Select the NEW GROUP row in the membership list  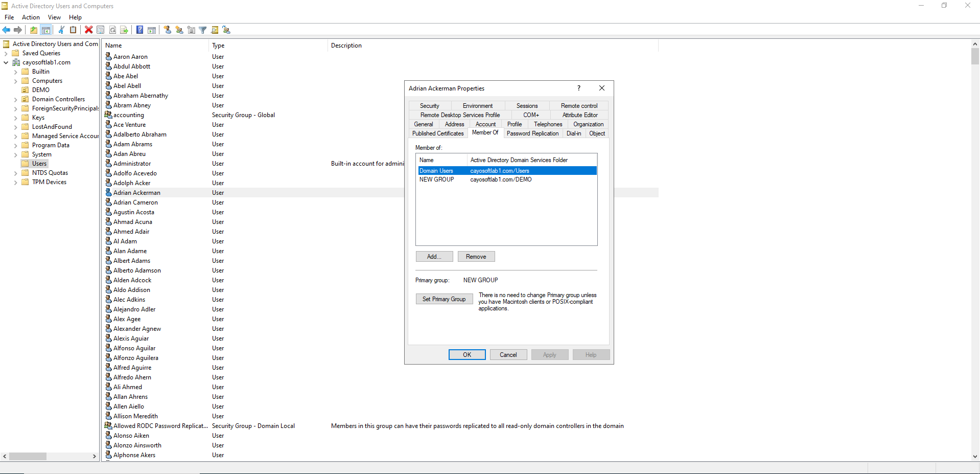pyautogui.click(x=437, y=180)
